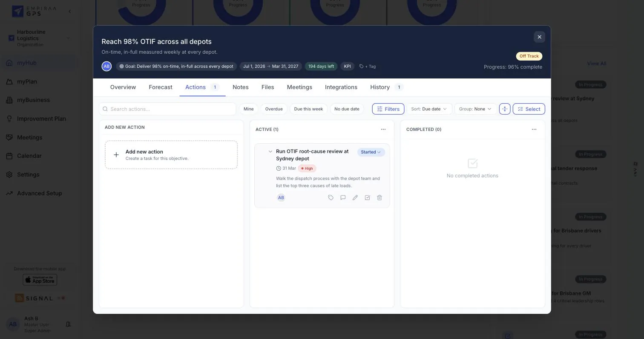The image size is (644, 339).
Task: Click the Ash B user avatar
Action: click(x=13, y=324)
